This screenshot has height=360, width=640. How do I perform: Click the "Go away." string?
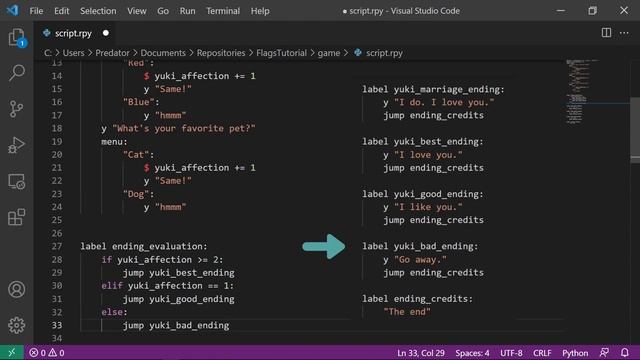point(420,260)
